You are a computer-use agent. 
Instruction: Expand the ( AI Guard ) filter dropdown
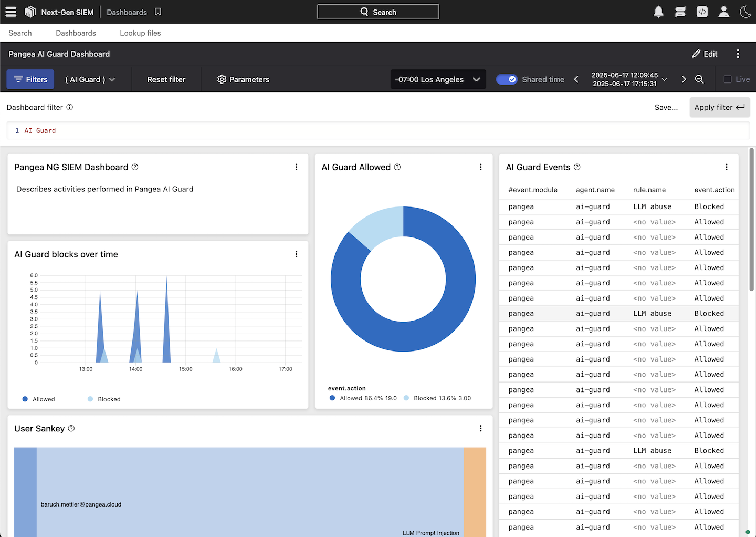click(x=90, y=79)
